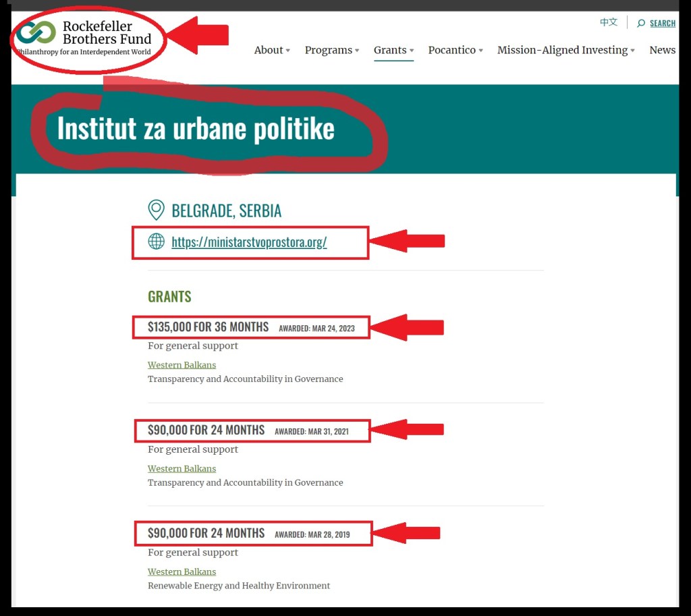Click the Institut za urbane politike page title
This screenshot has height=616, width=691.
pos(196,128)
